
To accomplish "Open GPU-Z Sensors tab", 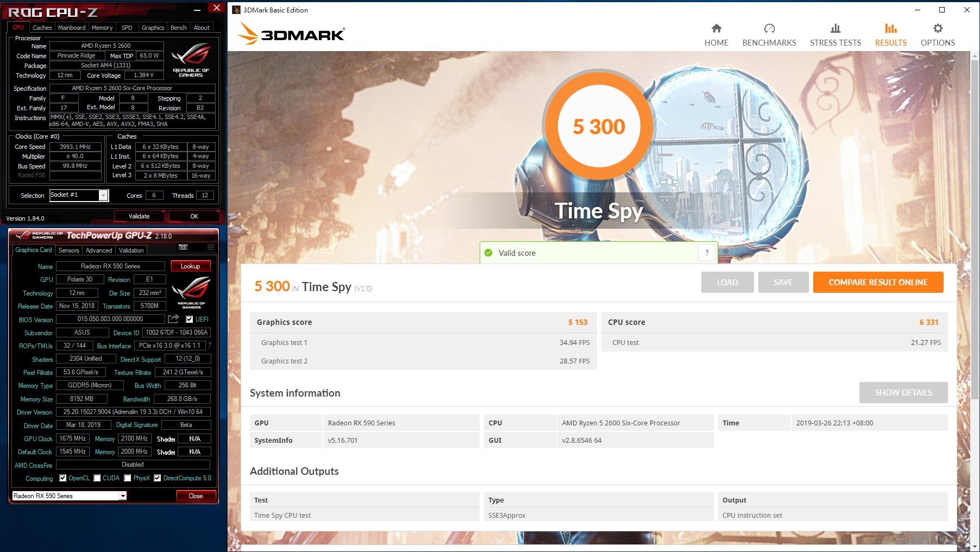I will 68,250.
